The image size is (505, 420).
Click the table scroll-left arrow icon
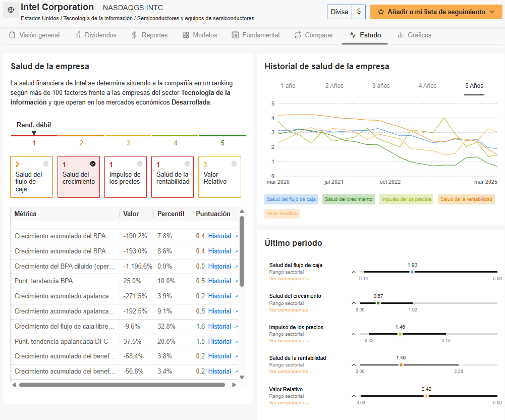(x=14, y=385)
